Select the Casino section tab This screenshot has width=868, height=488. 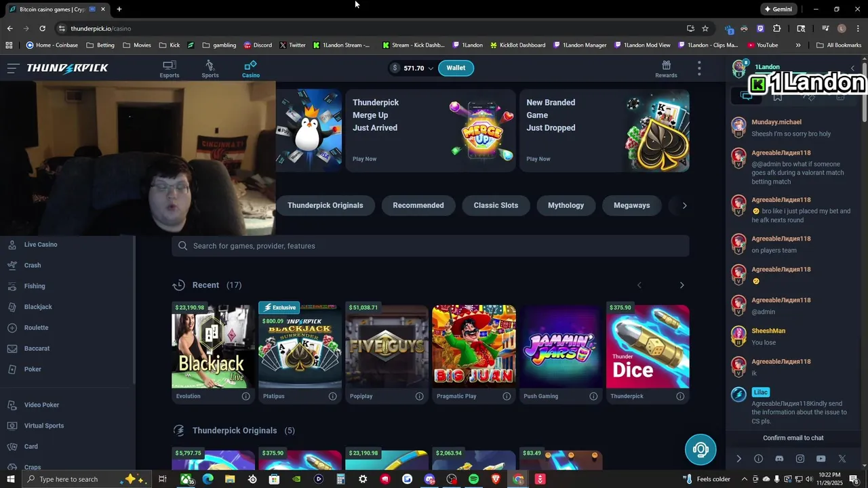click(251, 69)
